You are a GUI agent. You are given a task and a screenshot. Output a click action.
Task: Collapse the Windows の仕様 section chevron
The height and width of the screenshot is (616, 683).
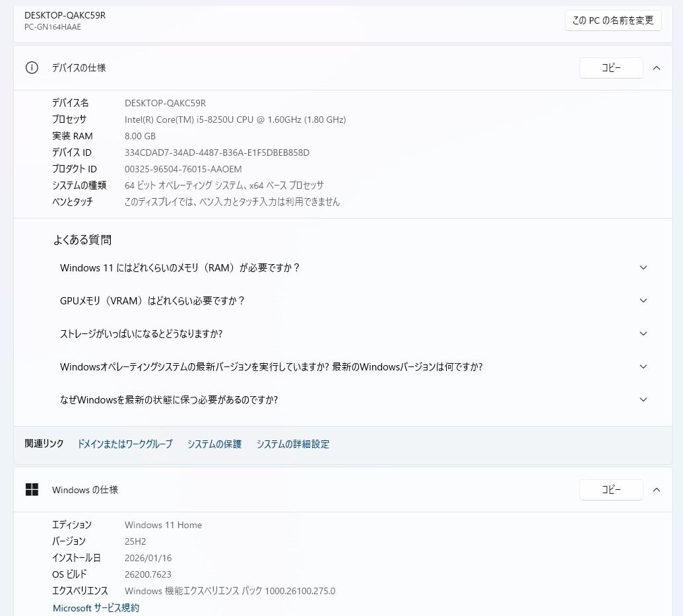tap(657, 490)
